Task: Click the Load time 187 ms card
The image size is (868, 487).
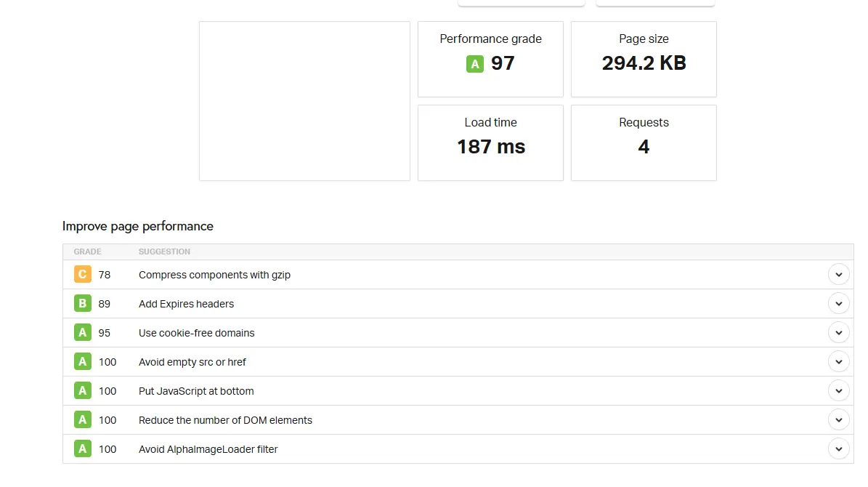Action: tap(490, 142)
